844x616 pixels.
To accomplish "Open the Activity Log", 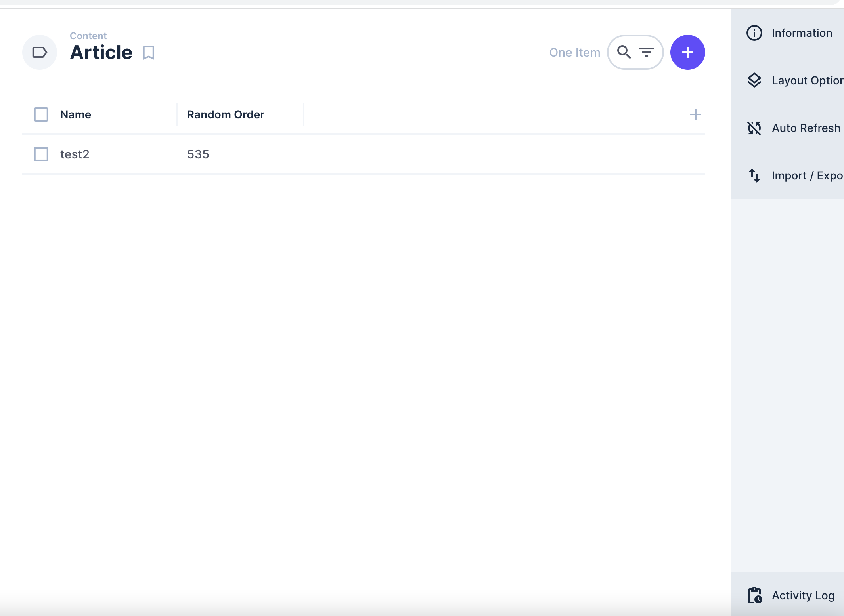I will point(802,595).
